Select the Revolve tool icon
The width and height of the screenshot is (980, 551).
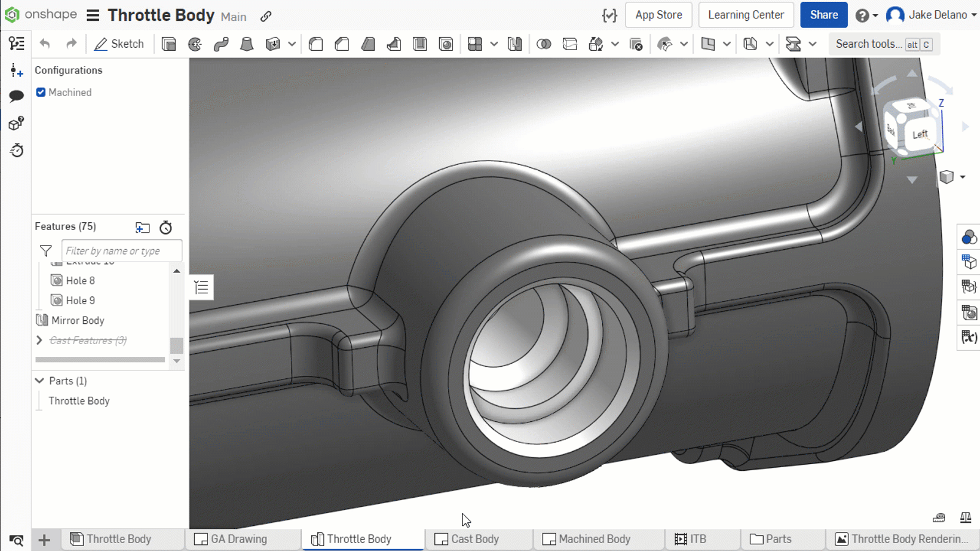195,44
